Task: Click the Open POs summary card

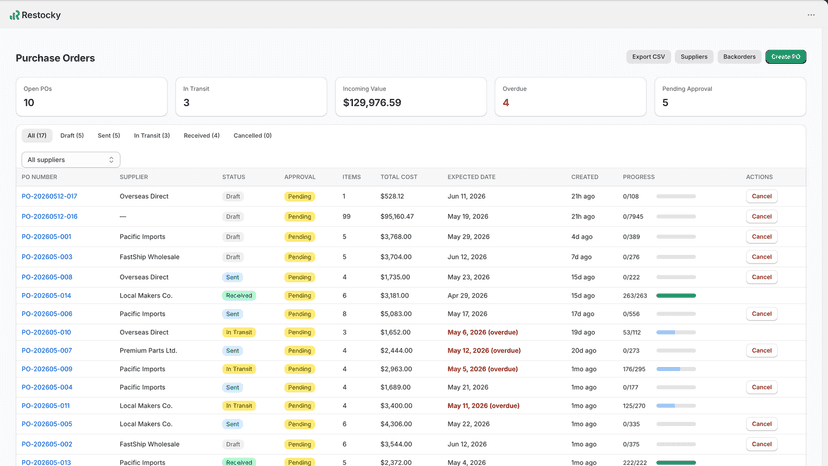Action: [x=92, y=97]
